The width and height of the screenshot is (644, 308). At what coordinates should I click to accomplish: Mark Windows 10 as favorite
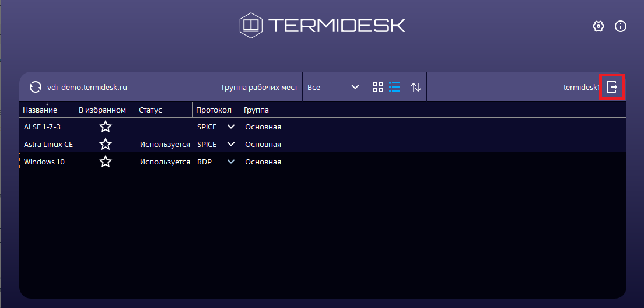(x=106, y=162)
